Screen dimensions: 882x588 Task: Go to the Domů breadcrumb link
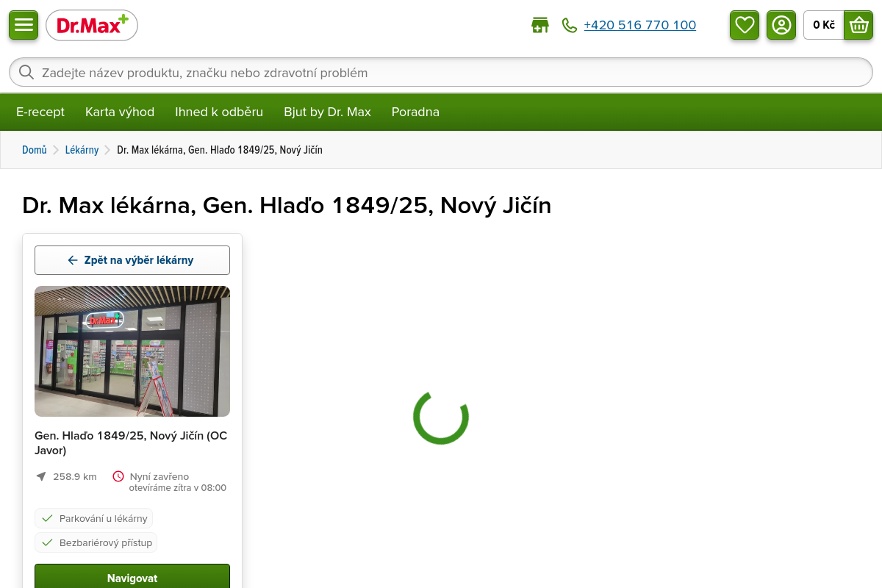[35, 150]
